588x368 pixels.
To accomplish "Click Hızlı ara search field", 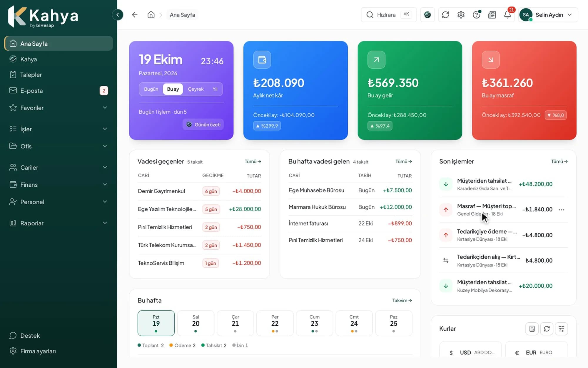I will pos(389,15).
